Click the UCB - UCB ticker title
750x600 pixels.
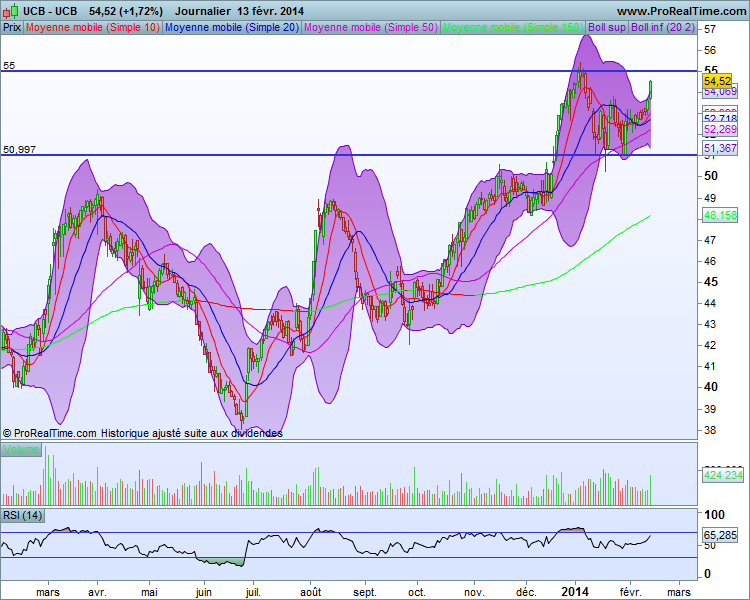click(50, 11)
